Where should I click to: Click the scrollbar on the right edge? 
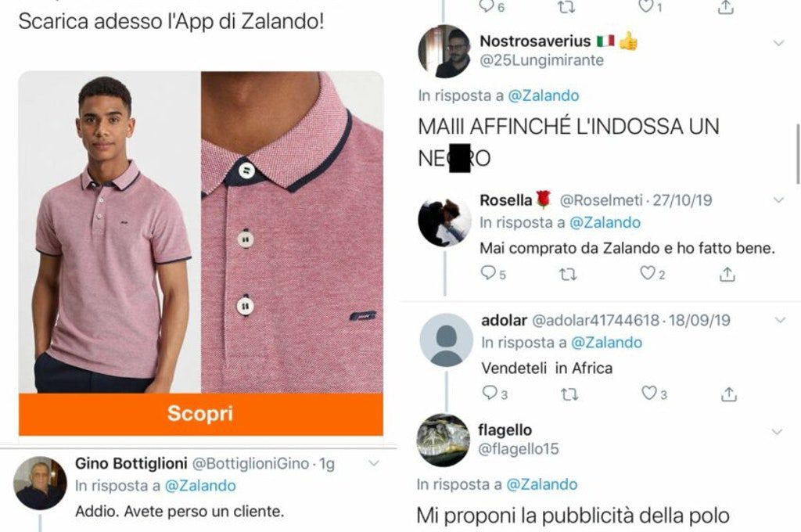click(798, 154)
